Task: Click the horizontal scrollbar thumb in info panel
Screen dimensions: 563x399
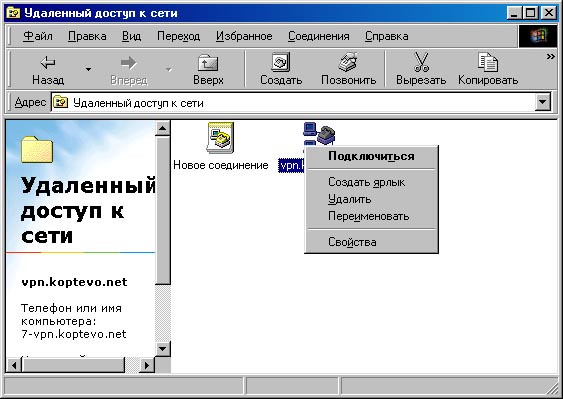Action: 73,365
